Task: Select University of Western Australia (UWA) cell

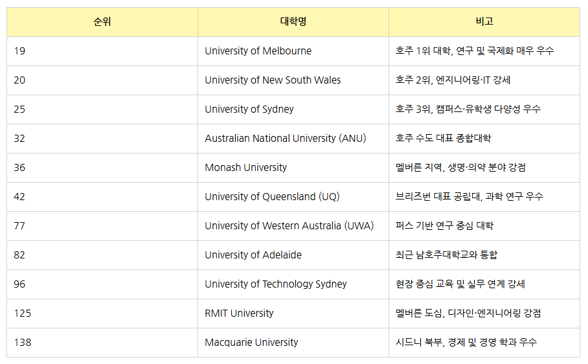Action: click(x=293, y=226)
